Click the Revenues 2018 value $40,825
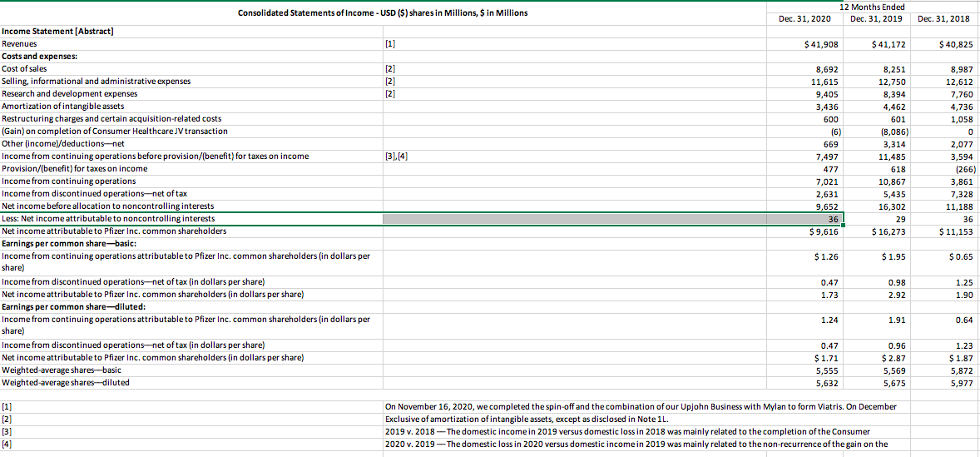This screenshot has height=457, width=980. tap(956, 44)
